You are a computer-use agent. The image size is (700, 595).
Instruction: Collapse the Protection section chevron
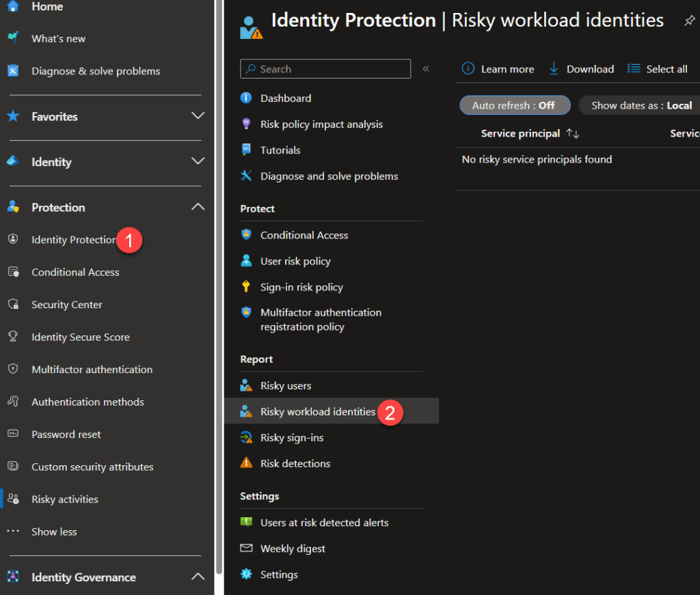coord(198,207)
